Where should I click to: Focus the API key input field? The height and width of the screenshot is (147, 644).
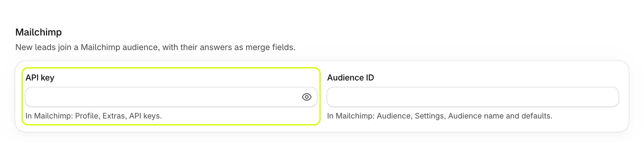(171, 97)
